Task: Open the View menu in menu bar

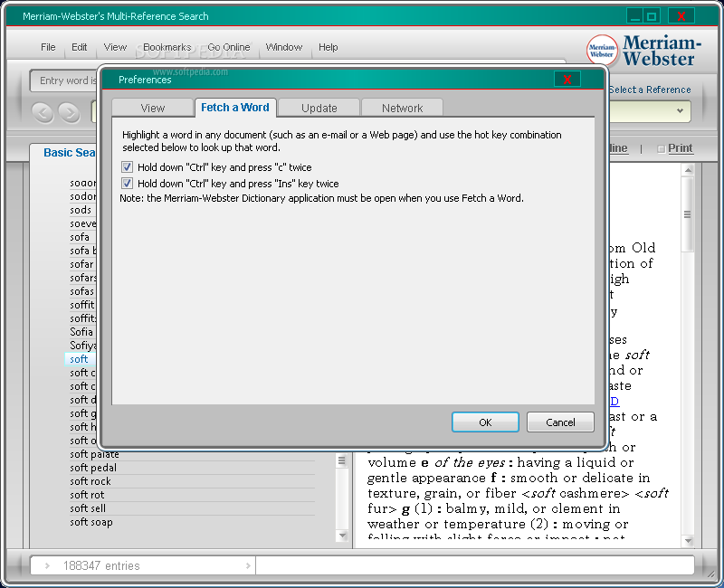Action: 115,47
